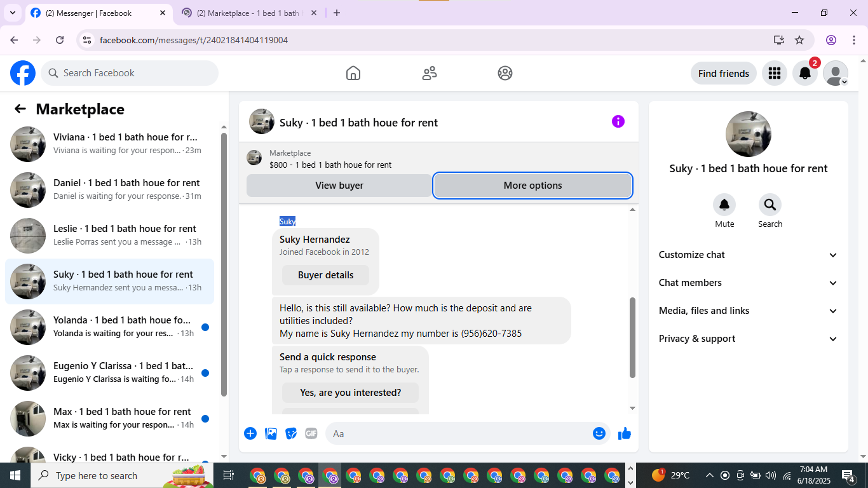Click the install app icon in address bar
The width and height of the screenshot is (868, 488).
click(779, 40)
